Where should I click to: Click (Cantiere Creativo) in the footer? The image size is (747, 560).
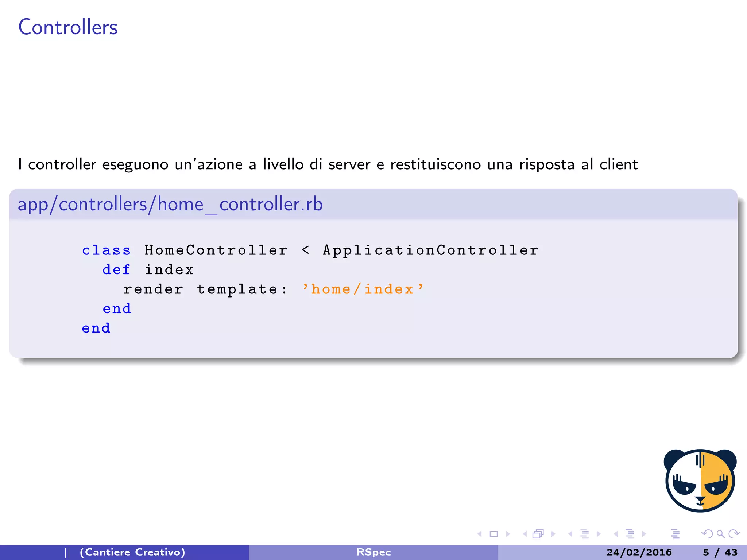pos(132,552)
